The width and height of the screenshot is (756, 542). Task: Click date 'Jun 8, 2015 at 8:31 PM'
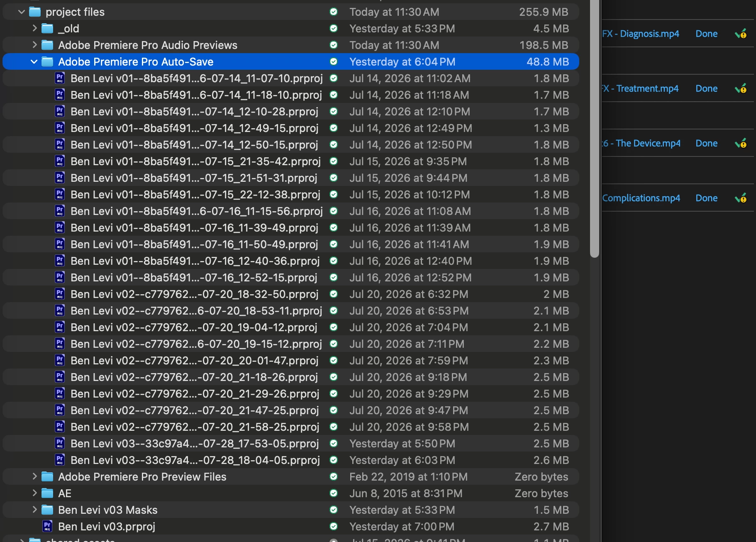tap(406, 493)
